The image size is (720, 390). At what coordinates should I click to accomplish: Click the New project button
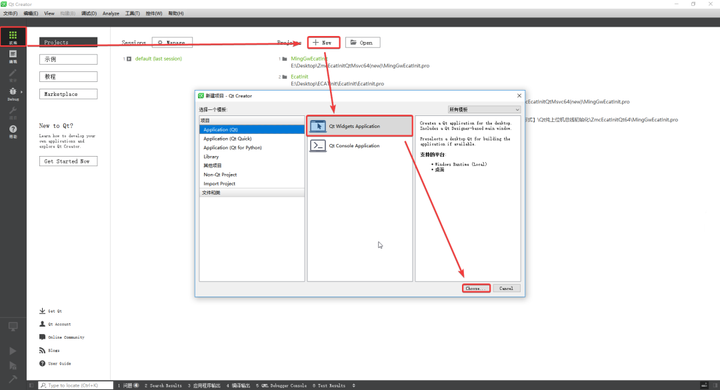click(324, 43)
